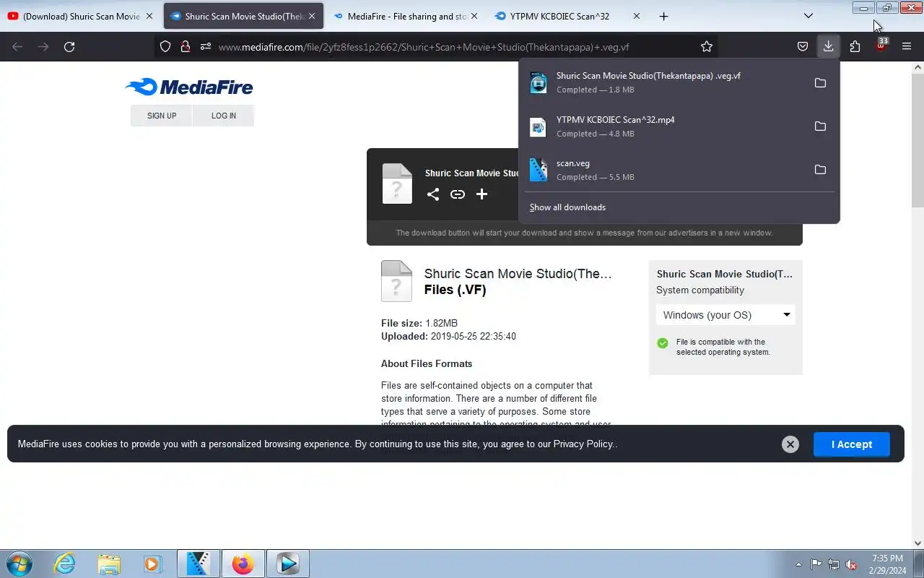Click the padlock site security icon
Image resolution: width=924 pixels, height=578 pixels.
click(186, 47)
